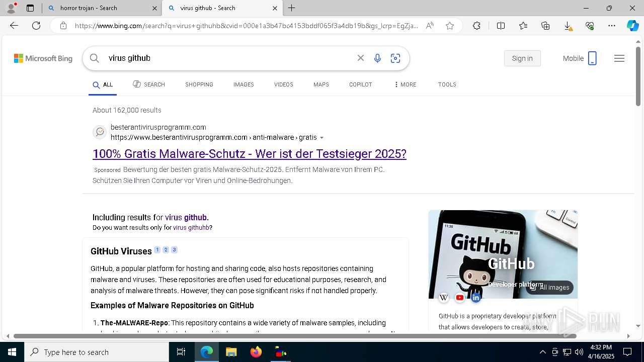Open LinkedIn icon on GitHub card
Image resolution: width=644 pixels, height=362 pixels.
click(476, 298)
